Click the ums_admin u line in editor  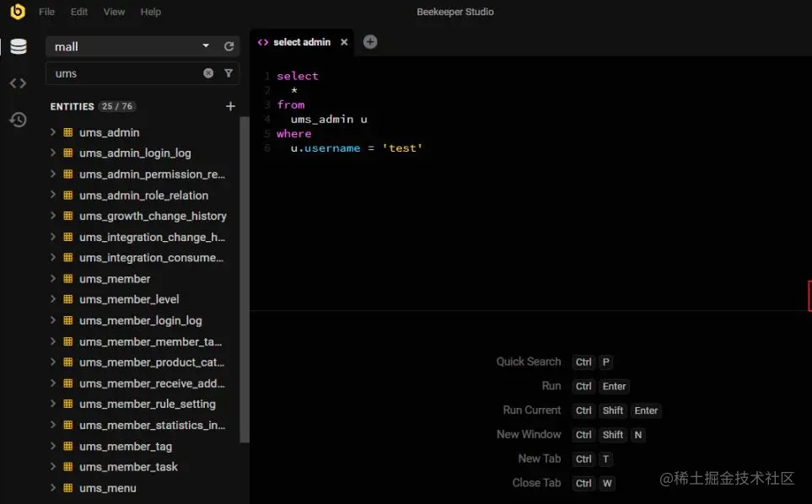329,119
